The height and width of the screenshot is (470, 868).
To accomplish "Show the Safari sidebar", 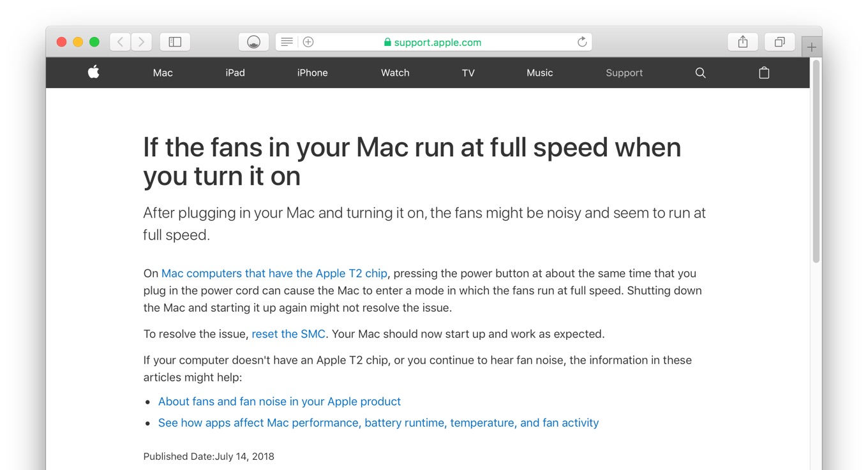I will click(x=175, y=42).
